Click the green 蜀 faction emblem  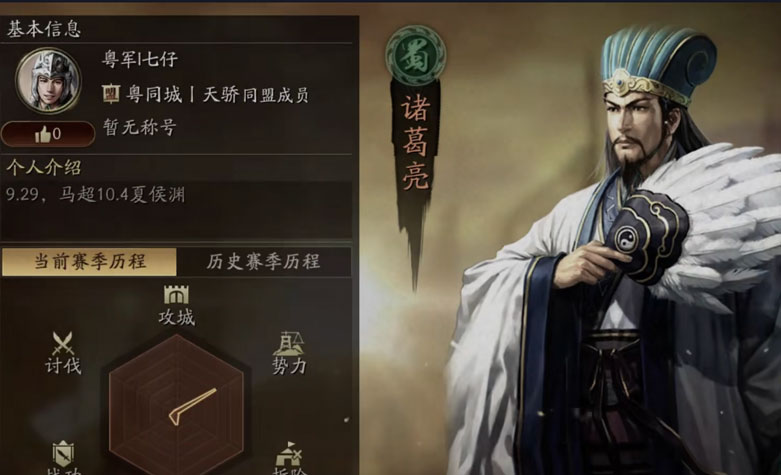(415, 54)
